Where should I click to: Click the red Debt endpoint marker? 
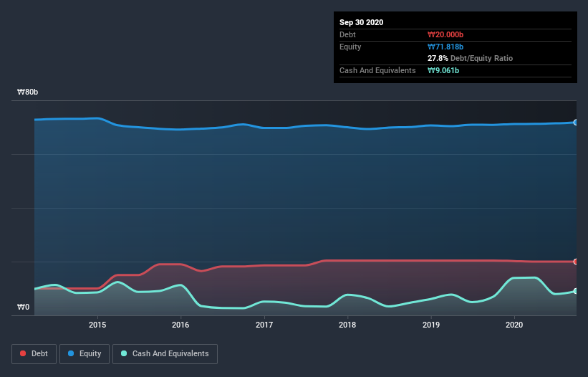(x=576, y=262)
